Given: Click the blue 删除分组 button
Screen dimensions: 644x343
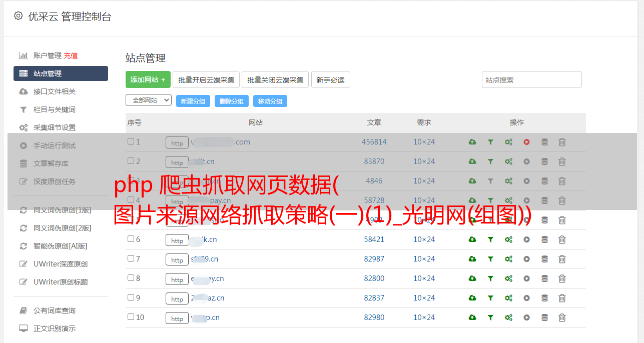Looking at the screenshot, I should click(x=232, y=101).
